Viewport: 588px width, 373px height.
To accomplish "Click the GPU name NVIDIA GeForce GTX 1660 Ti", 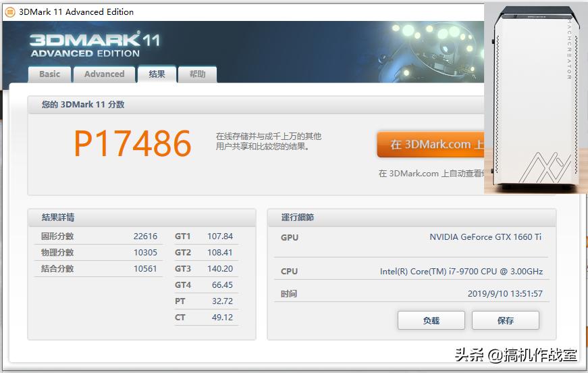I will (485, 237).
